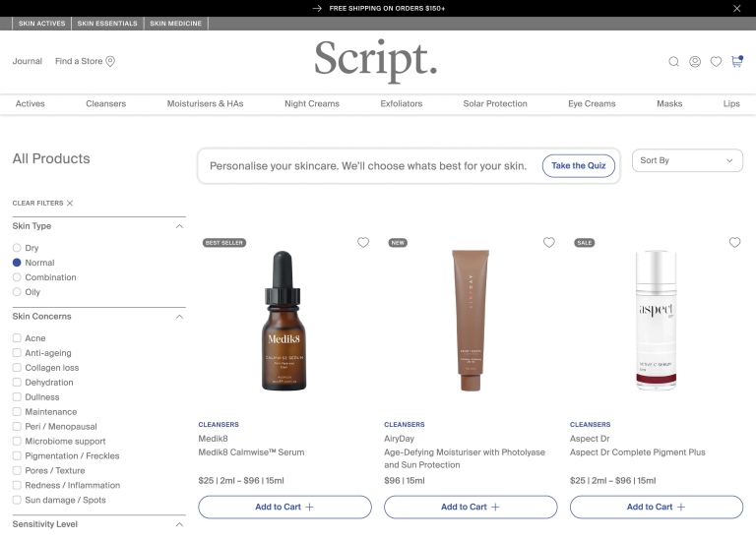Click the Take the Quiz button
Screen dimensions: 756x540
[x=579, y=165]
